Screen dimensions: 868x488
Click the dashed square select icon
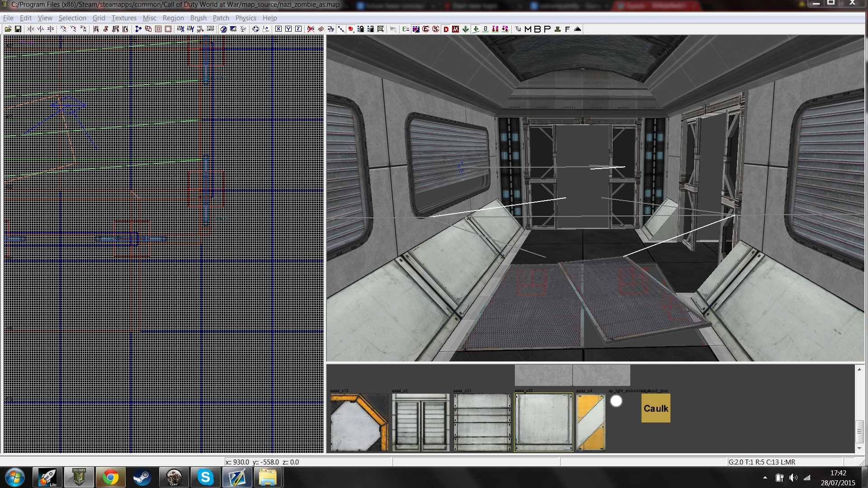click(x=168, y=29)
